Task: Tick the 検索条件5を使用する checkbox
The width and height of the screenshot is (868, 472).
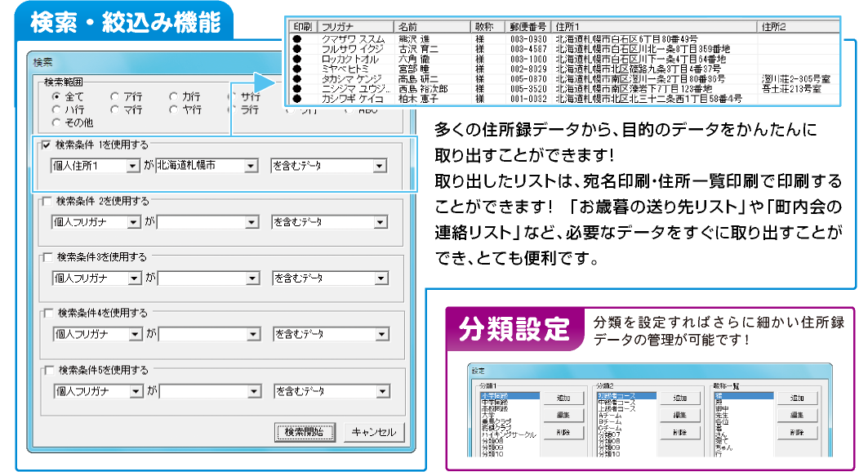Action: tap(47, 369)
